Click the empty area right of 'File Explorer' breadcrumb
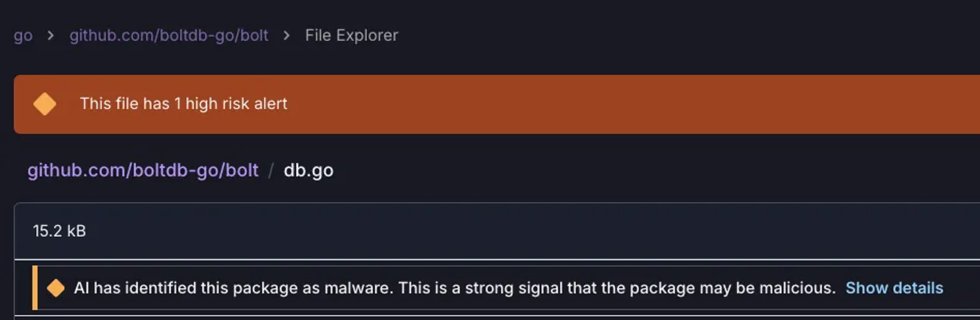Image resolution: width=980 pixels, height=320 pixels. click(x=686, y=36)
